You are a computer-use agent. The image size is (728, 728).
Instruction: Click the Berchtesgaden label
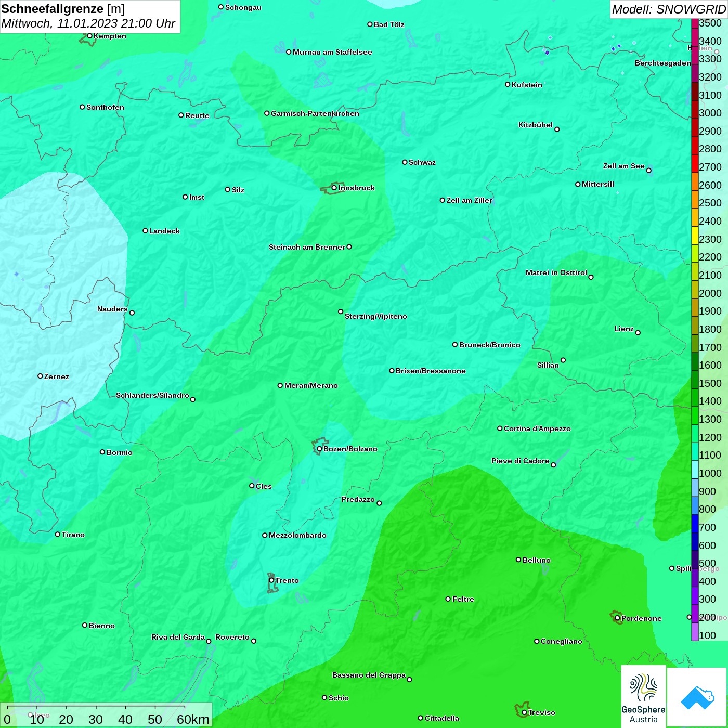pos(663,63)
